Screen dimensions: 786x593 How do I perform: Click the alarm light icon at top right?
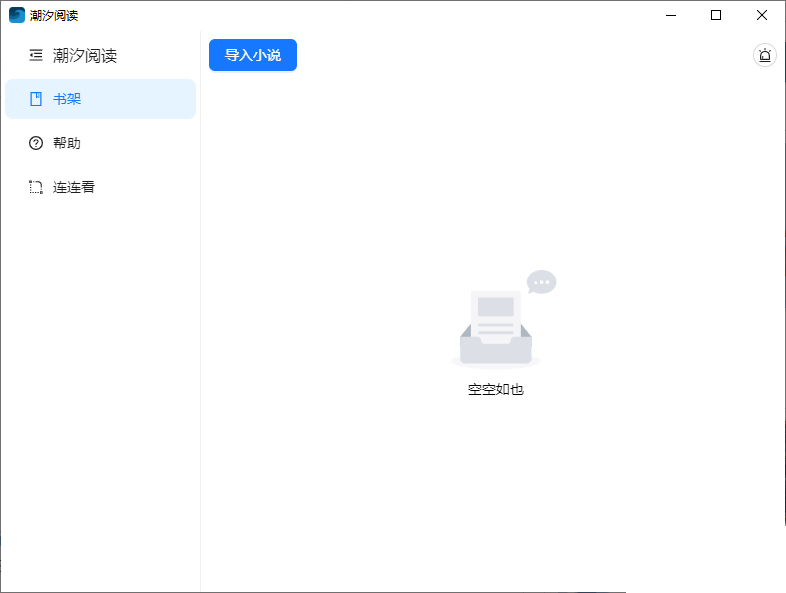tap(764, 55)
